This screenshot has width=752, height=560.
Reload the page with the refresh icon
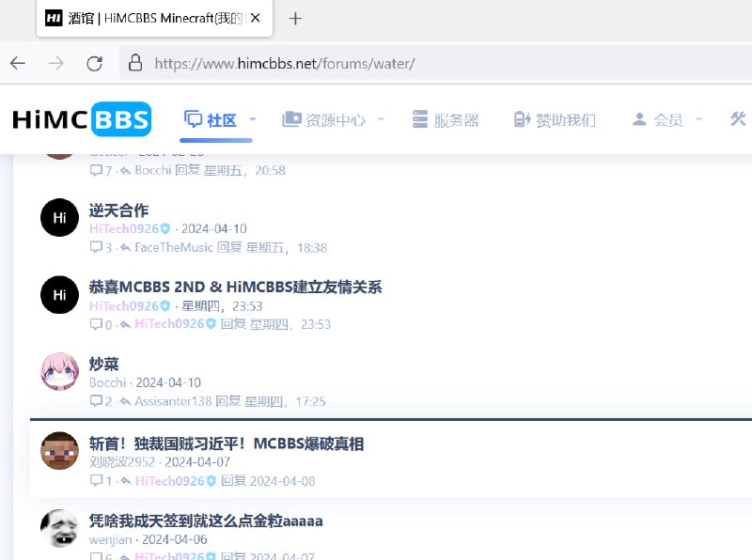[x=94, y=63]
